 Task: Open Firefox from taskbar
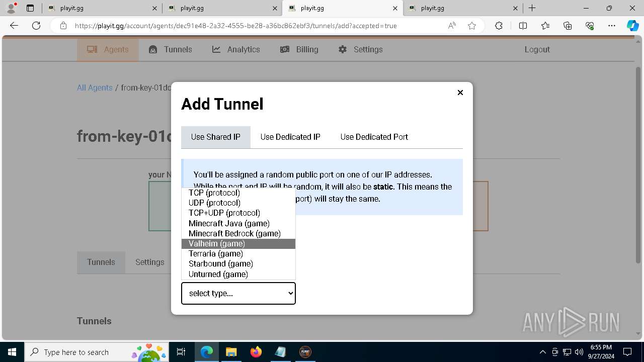pos(256,352)
